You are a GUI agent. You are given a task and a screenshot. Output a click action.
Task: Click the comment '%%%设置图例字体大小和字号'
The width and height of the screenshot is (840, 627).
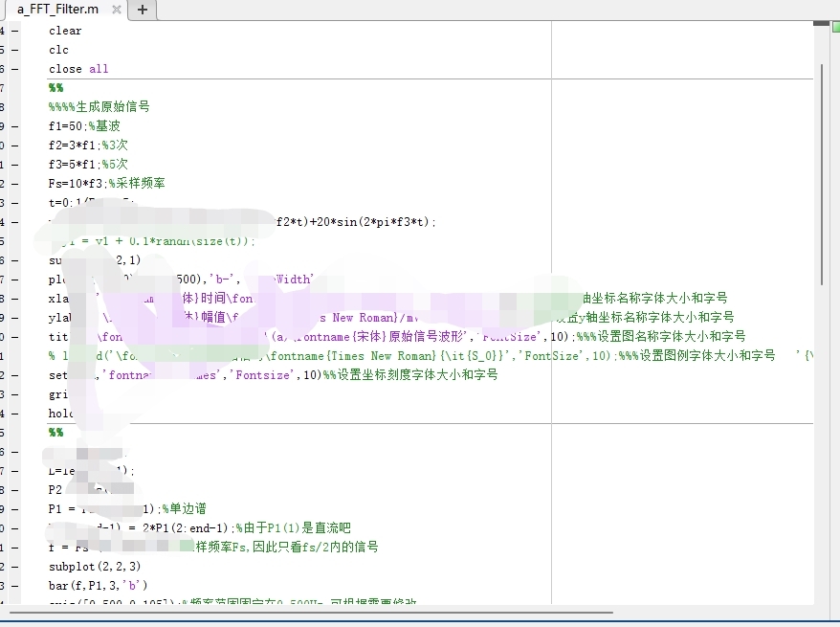pyautogui.click(x=696, y=355)
